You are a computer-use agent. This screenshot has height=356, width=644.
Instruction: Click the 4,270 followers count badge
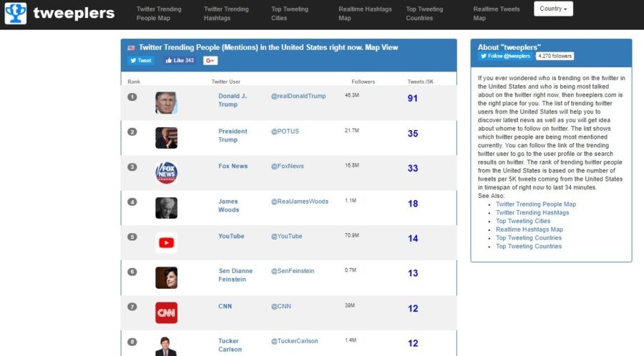555,56
